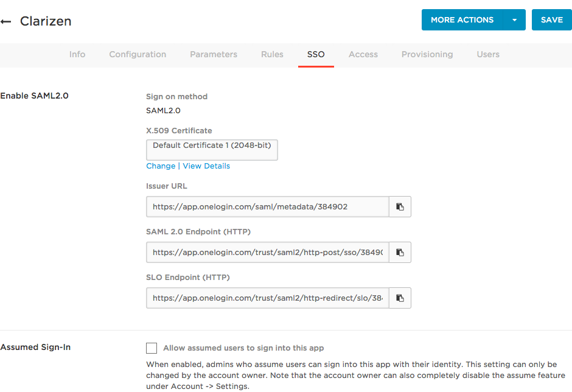Switch to the Access tab

363,54
